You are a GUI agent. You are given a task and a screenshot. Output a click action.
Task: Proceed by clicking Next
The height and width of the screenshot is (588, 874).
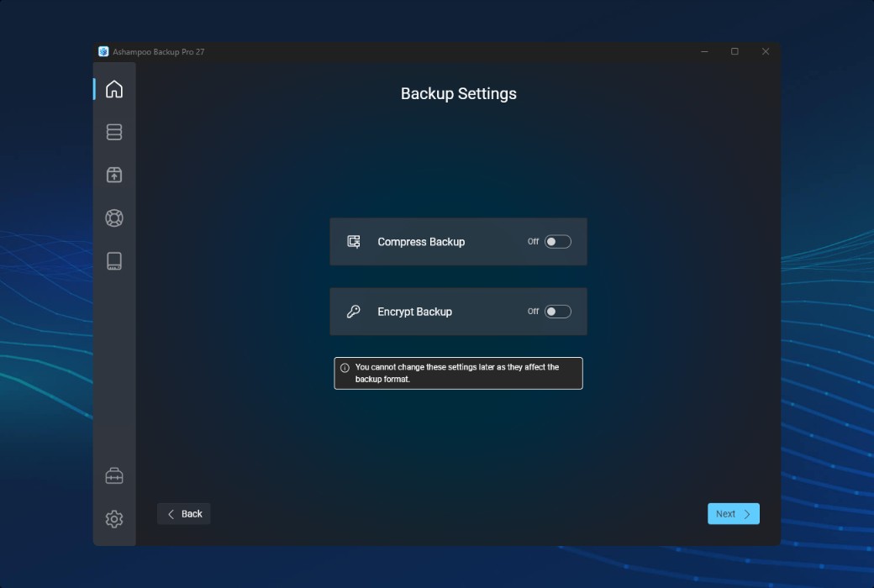click(x=732, y=513)
